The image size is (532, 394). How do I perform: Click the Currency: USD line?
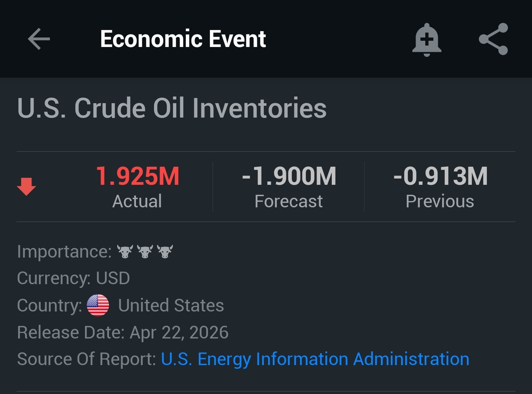(74, 278)
